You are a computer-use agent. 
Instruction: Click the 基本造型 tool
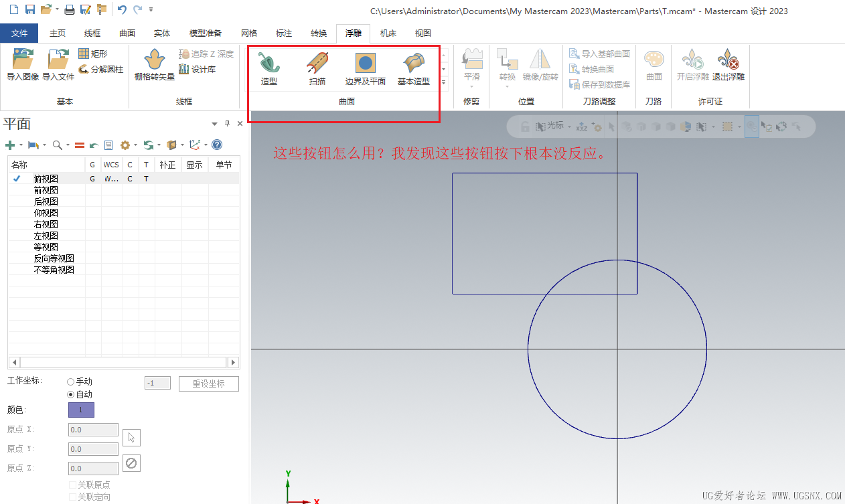pos(414,69)
